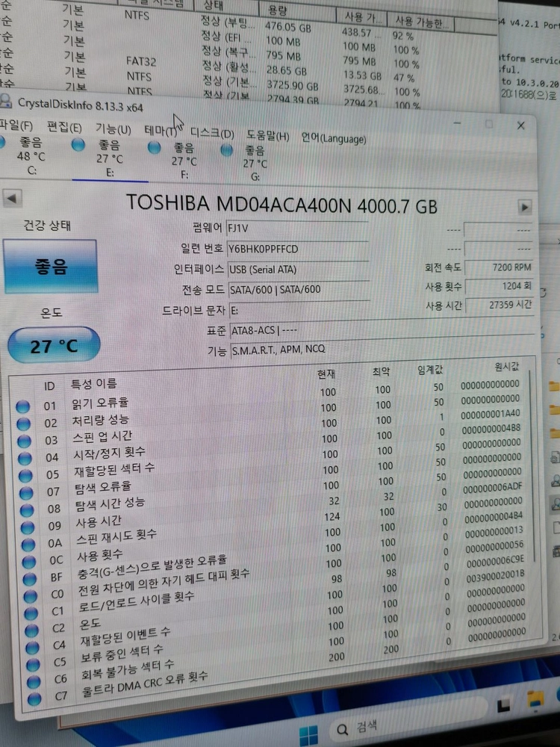Select the F: drive tab

click(x=184, y=161)
